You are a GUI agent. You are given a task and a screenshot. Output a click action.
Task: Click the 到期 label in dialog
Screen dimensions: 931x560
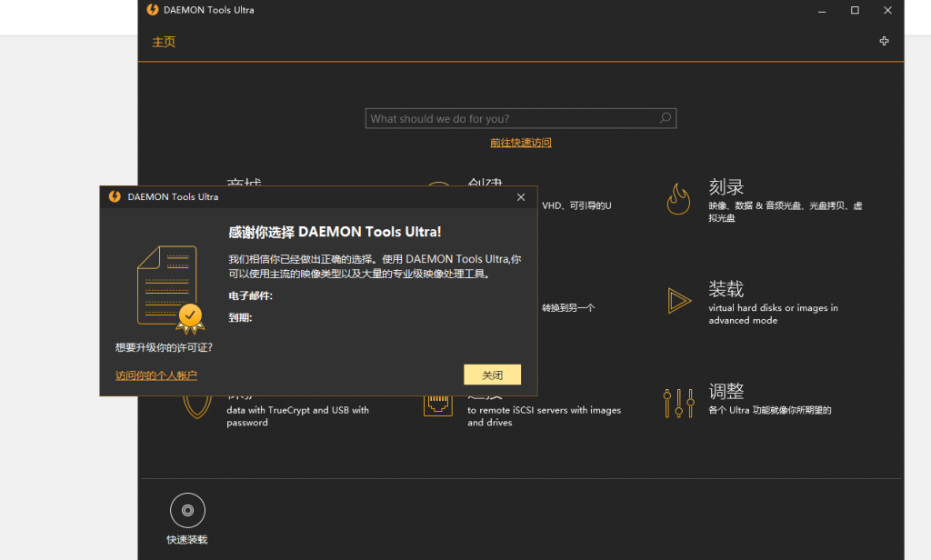240,317
